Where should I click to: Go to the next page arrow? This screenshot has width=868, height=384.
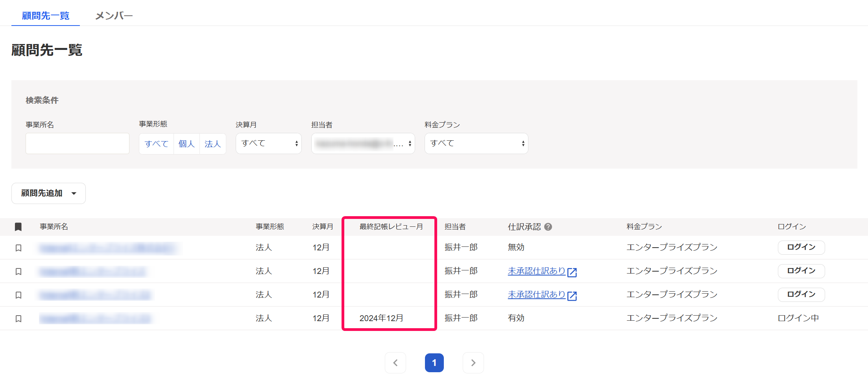pos(473,363)
